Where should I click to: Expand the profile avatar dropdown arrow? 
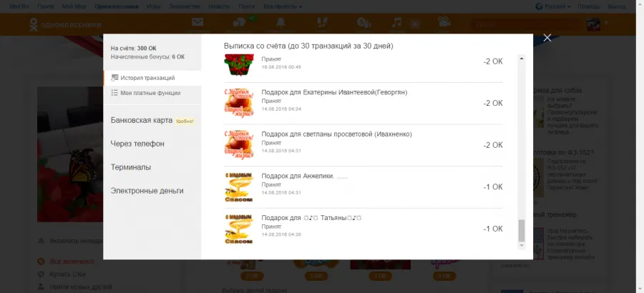[x=606, y=23]
